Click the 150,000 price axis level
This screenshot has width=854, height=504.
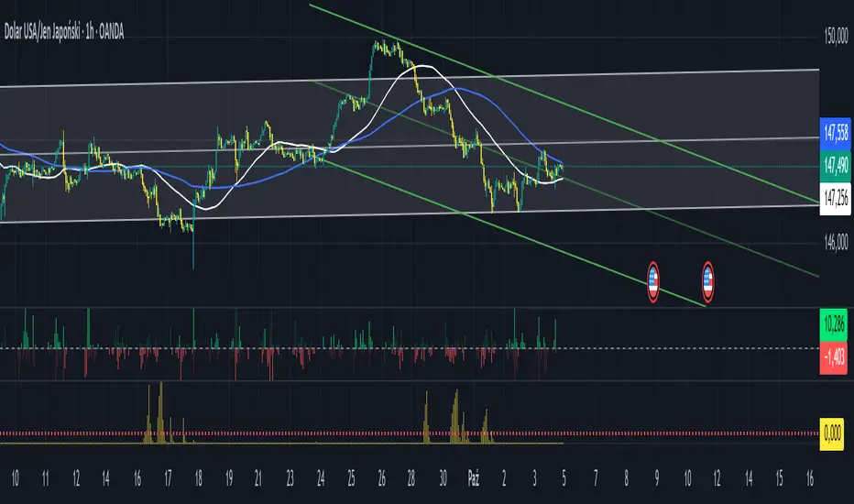(836, 37)
